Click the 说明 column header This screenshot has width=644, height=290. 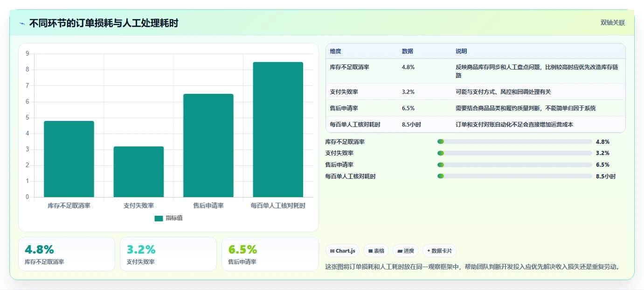(x=461, y=51)
